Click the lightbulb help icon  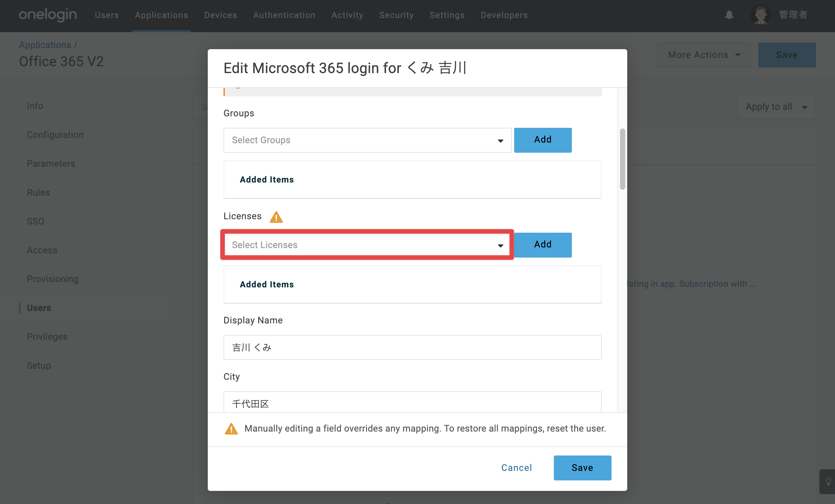coord(828,481)
